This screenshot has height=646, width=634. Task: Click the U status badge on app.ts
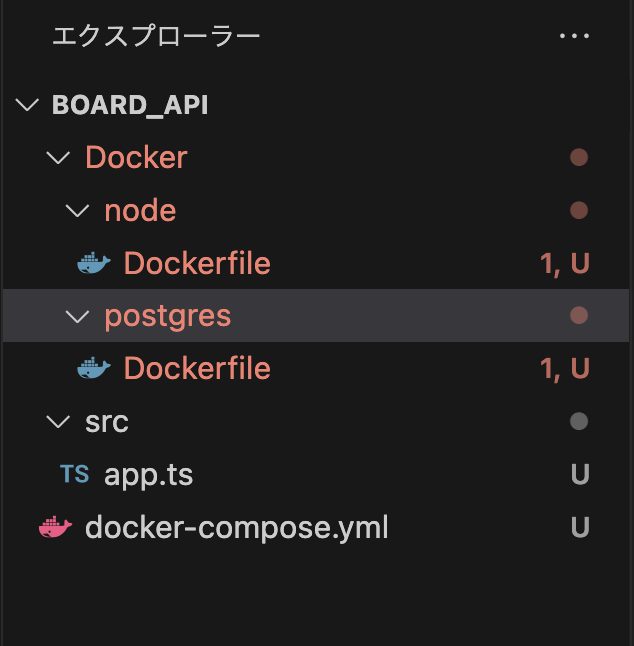pyautogui.click(x=580, y=474)
